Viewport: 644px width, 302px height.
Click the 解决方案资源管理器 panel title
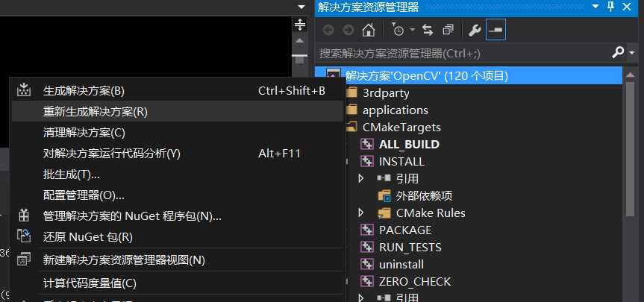pyautogui.click(x=368, y=7)
